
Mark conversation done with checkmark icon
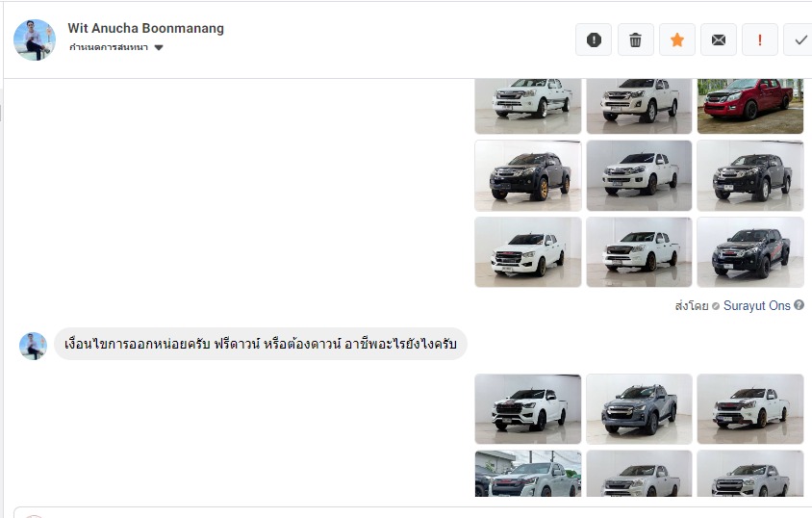pos(799,39)
